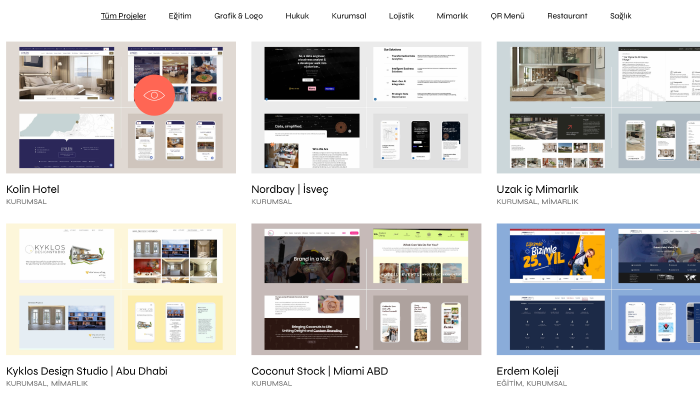
Task: Select the Tüm Projeler filter tab
Action: point(123,16)
